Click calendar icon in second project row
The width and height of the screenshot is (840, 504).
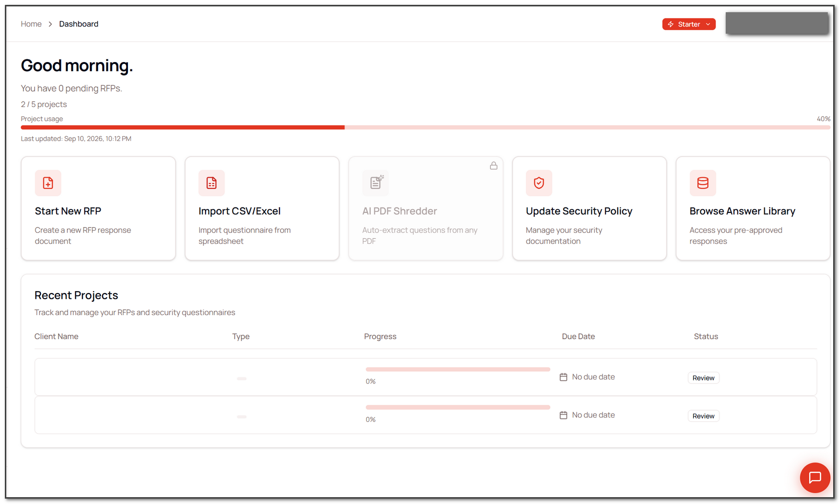[563, 415]
